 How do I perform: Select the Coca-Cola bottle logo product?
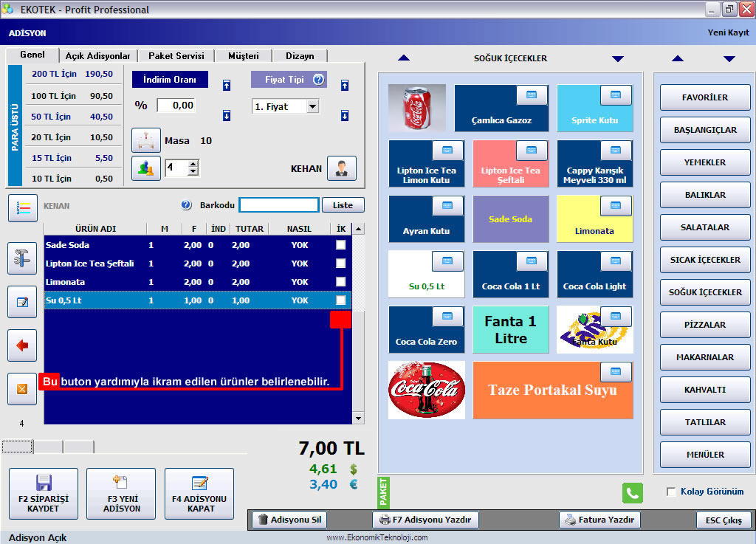[427, 390]
